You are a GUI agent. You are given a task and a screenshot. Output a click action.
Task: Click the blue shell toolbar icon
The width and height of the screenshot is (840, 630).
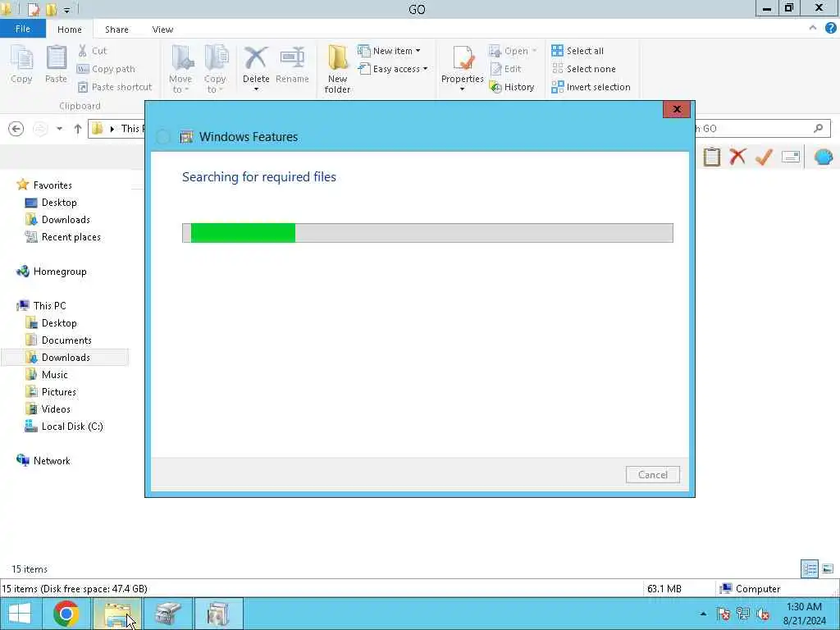[x=824, y=157]
